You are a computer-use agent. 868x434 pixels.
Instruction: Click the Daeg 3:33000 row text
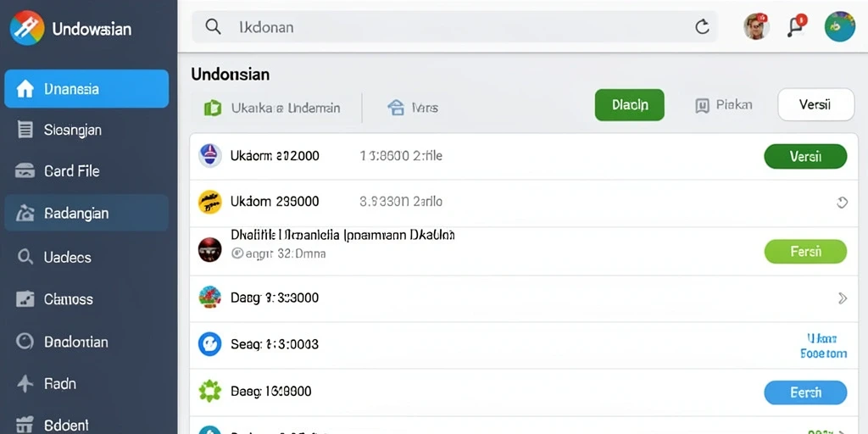(274, 298)
